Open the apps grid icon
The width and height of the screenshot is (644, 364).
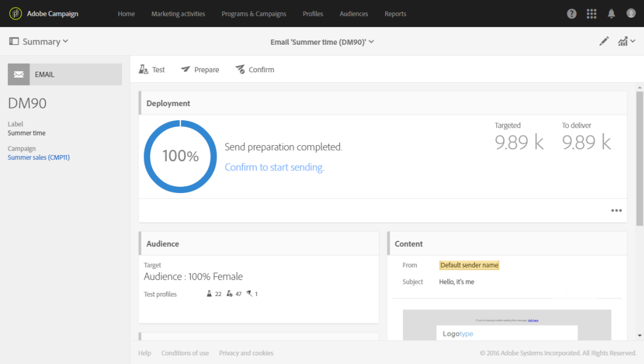pyautogui.click(x=591, y=13)
